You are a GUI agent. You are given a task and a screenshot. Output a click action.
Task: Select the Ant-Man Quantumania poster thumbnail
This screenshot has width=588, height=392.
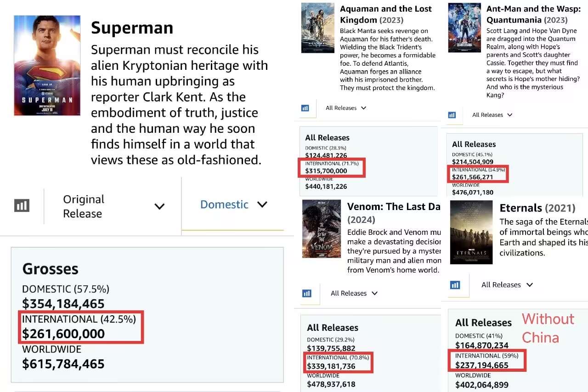coord(464,28)
